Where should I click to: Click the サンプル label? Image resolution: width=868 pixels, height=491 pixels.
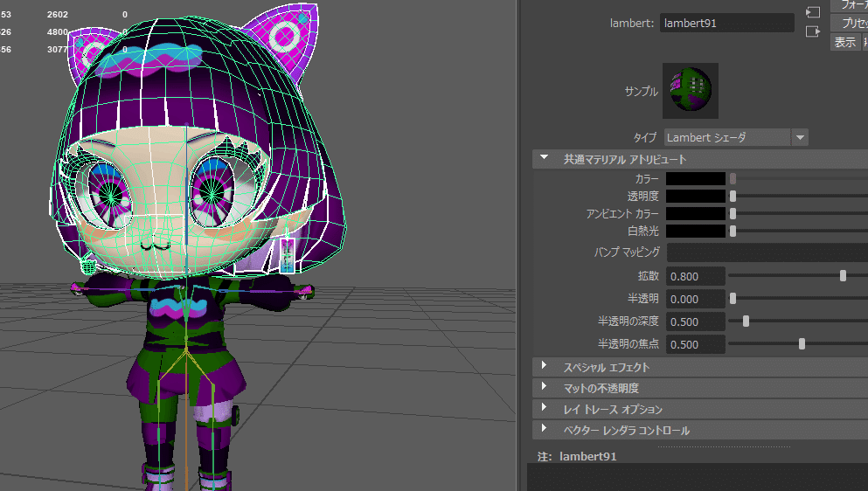(641, 92)
